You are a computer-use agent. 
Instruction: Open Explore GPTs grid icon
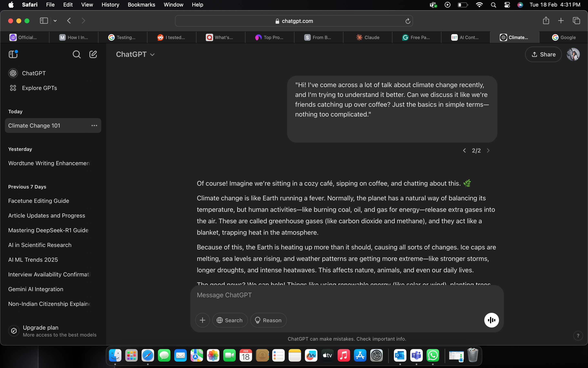[x=13, y=88]
